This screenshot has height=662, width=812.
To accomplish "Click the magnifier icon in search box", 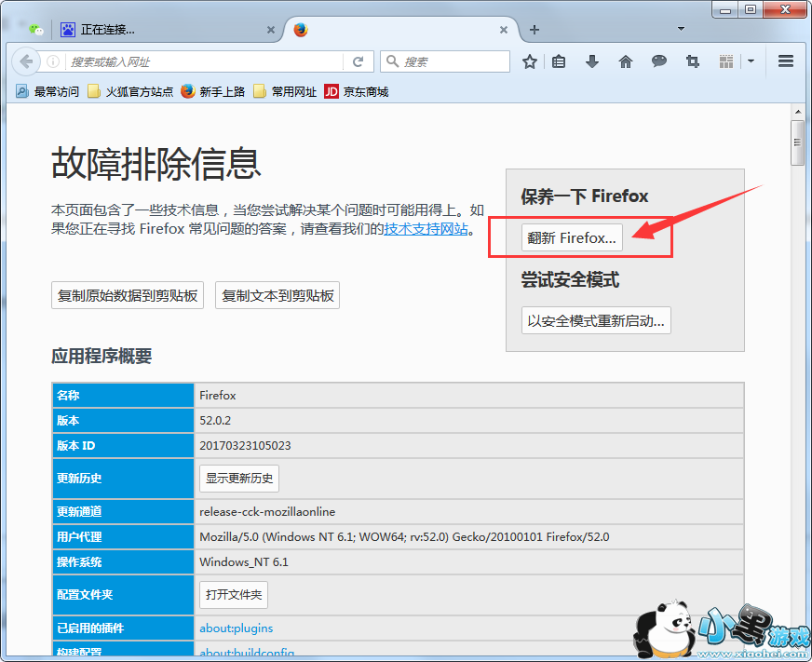I will [x=393, y=61].
